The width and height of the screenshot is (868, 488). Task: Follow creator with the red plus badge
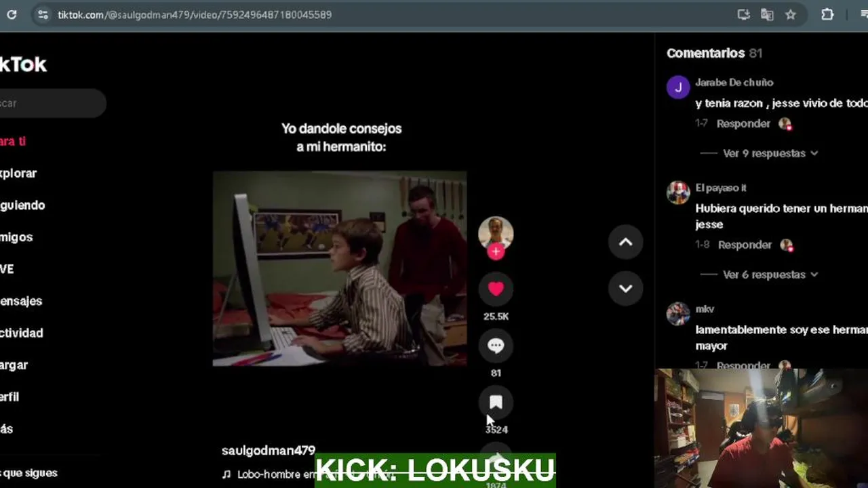pos(496,252)
